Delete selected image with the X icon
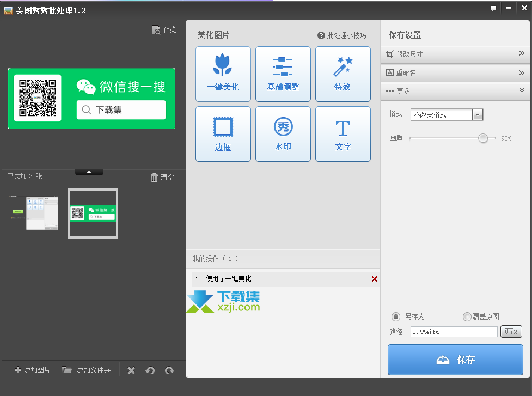The height and width of the screenshot is (396, 532). click(131, 370)
